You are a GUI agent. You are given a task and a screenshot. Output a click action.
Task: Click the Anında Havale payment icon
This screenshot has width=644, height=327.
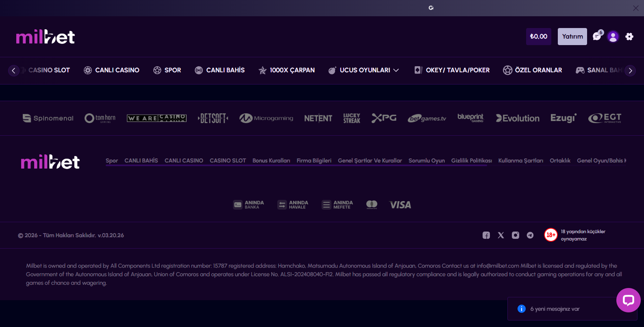point(293,205)
